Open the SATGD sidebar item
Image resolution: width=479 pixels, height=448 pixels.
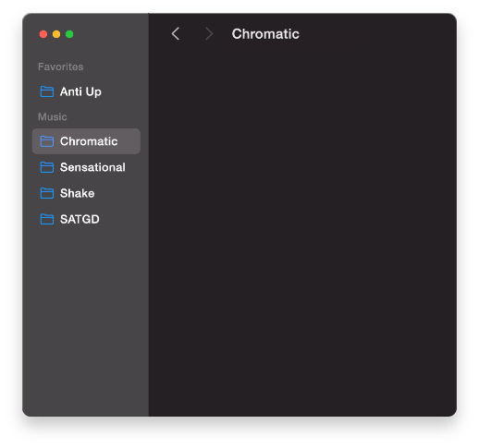(x=86, y=219)
